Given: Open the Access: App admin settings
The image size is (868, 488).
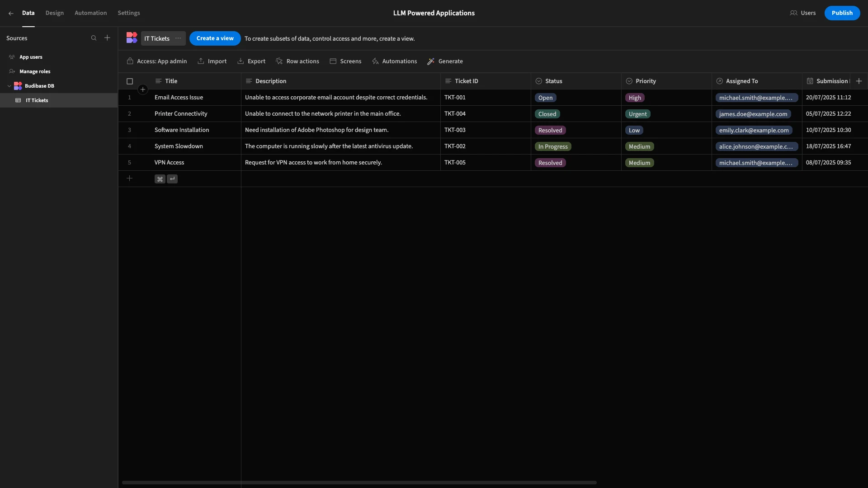Looking at the screenshot, I should 157,61.
